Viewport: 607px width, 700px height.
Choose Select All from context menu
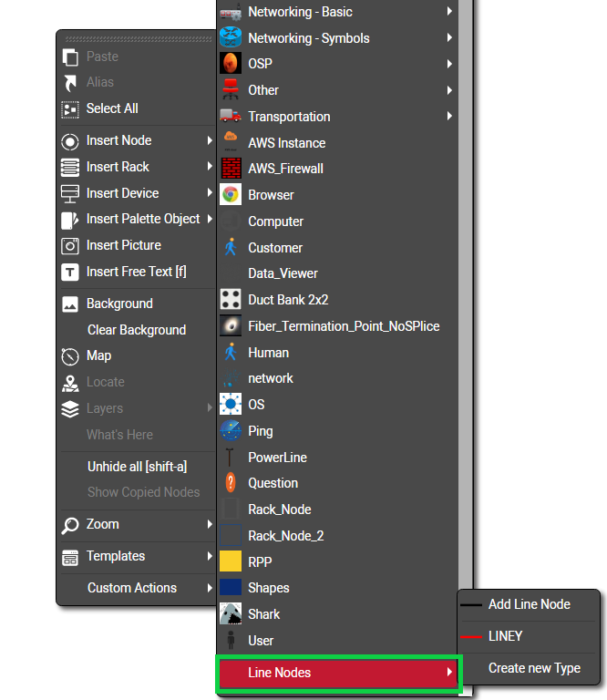point(112,108)
